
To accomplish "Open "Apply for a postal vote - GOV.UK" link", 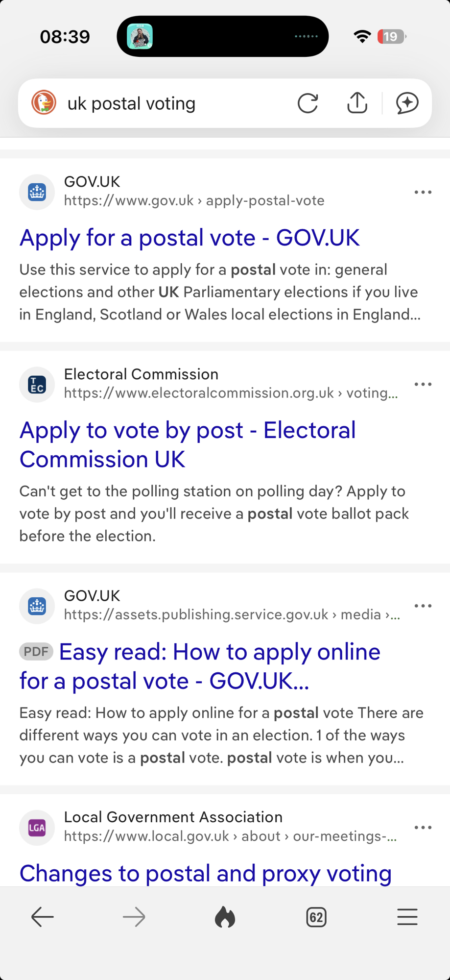I will pyautogui.click(x=189, y=238).
